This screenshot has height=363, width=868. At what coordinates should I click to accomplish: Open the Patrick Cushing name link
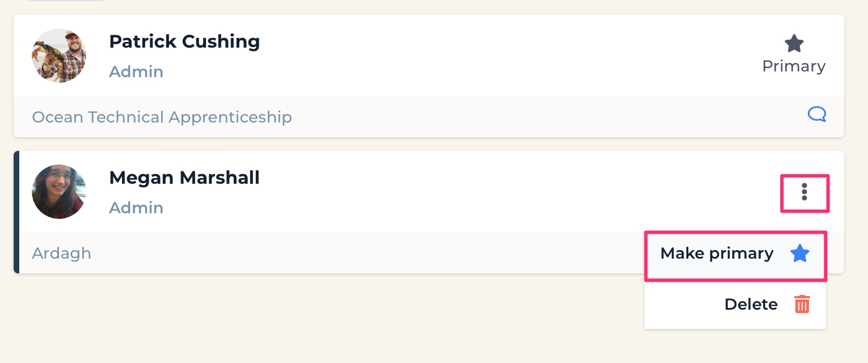[x=184, y=41]
